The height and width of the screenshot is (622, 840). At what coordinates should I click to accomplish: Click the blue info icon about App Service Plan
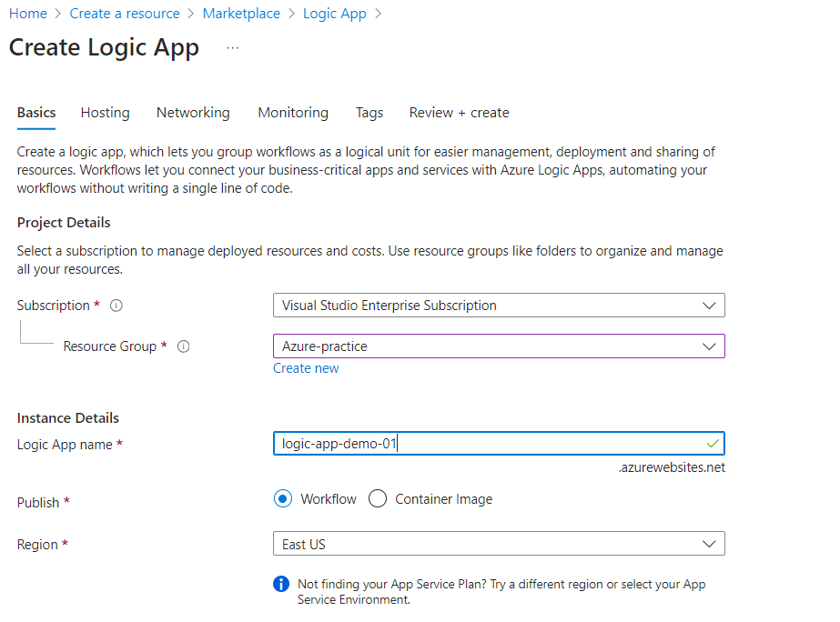[281, 584]
